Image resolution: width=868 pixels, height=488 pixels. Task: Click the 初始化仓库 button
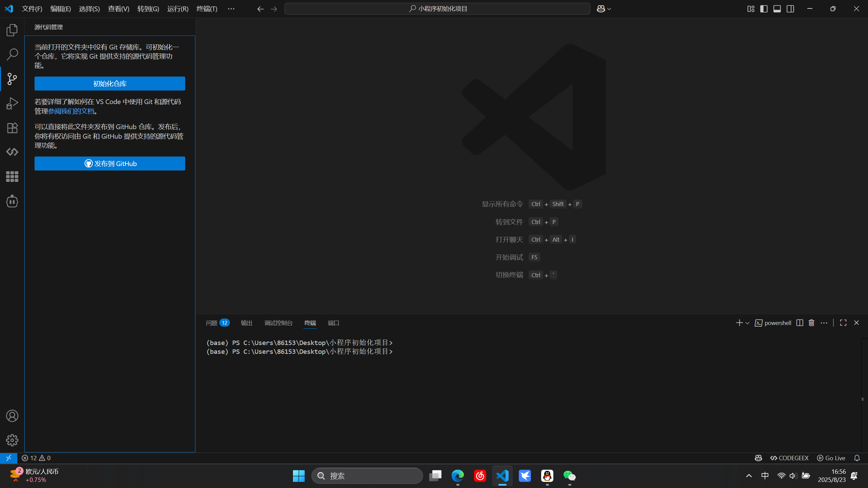(110, 83)
